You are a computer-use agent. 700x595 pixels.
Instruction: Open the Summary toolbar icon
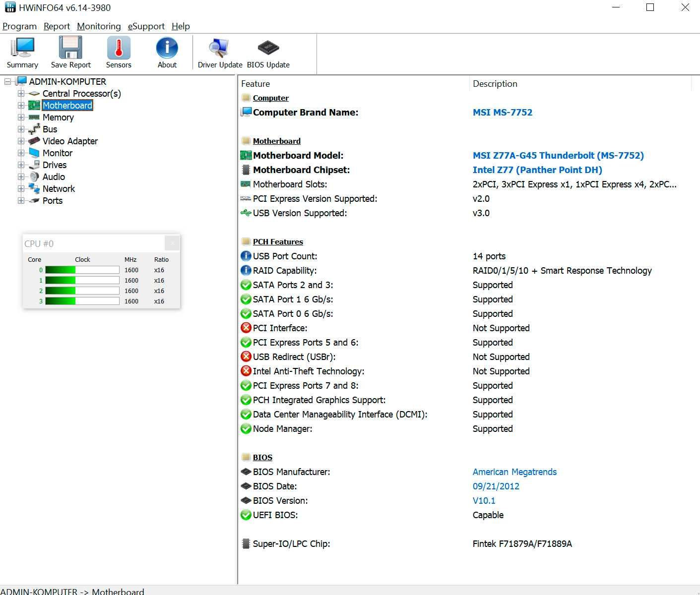[x=22, y=53]
